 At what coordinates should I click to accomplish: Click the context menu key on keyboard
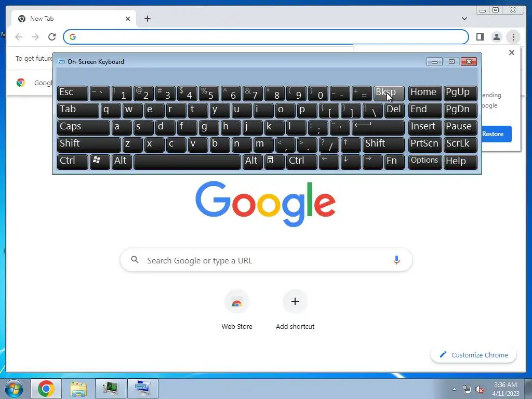pyautogui.click(x=274, y=162)
